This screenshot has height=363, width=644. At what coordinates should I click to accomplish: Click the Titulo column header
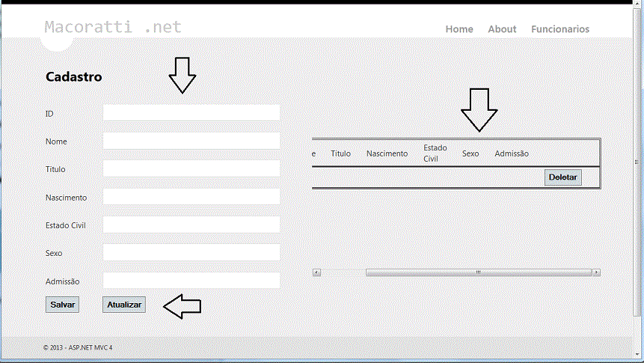341,153
